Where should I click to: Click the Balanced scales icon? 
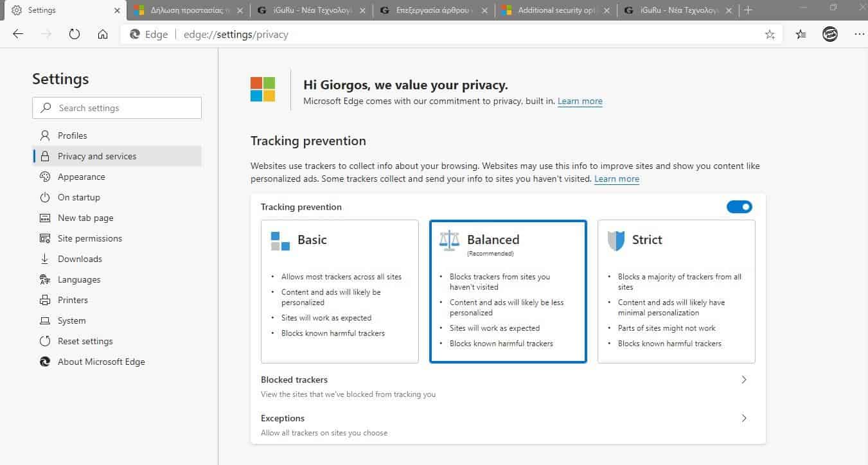coord(449,240)
